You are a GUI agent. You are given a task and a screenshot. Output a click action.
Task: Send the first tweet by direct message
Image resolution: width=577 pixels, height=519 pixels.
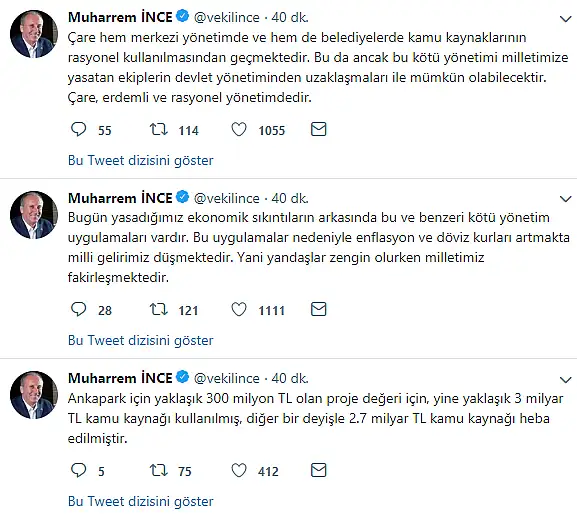point(319,129)
